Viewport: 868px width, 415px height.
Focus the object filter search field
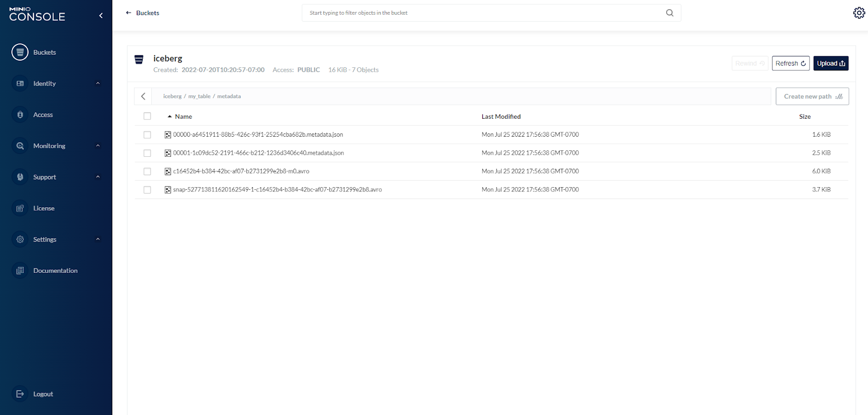click(483, 13)
